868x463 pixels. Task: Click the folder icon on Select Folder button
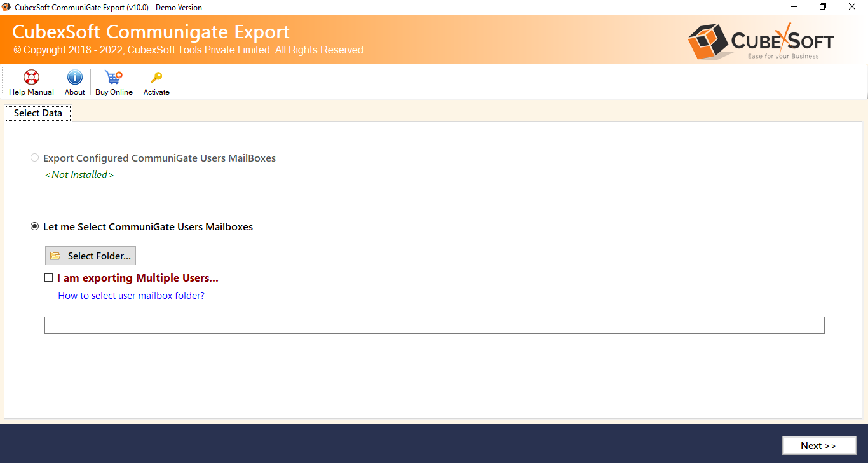tap(55, 255)
